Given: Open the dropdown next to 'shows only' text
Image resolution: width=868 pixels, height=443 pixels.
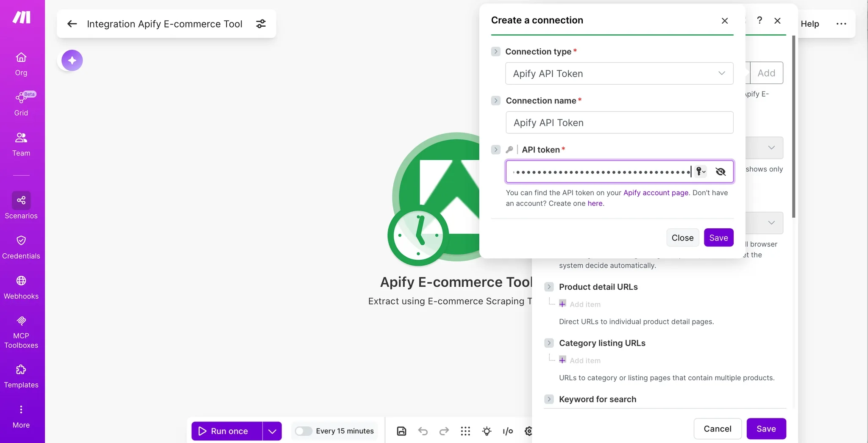Looking at the screenshot, I should click(765, 148).
